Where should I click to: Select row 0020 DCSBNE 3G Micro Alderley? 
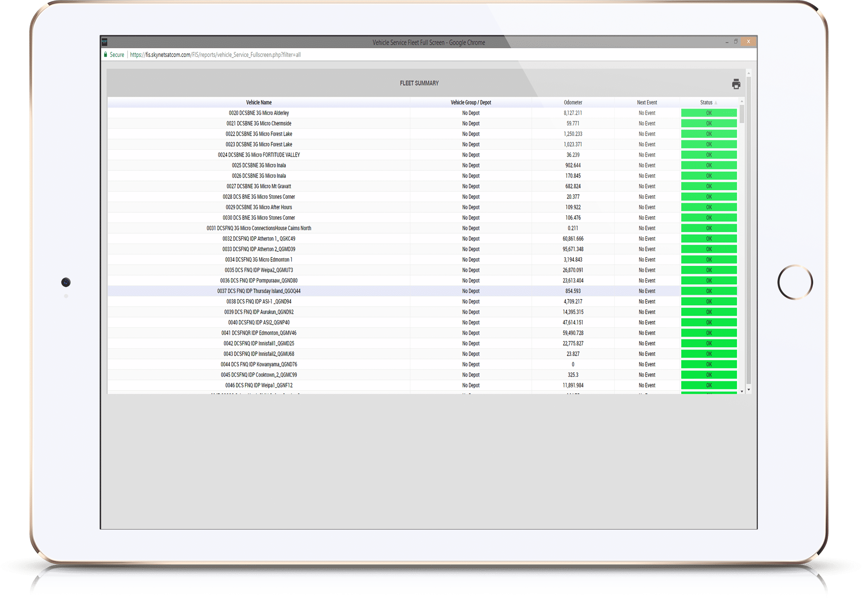click(422, 113)
